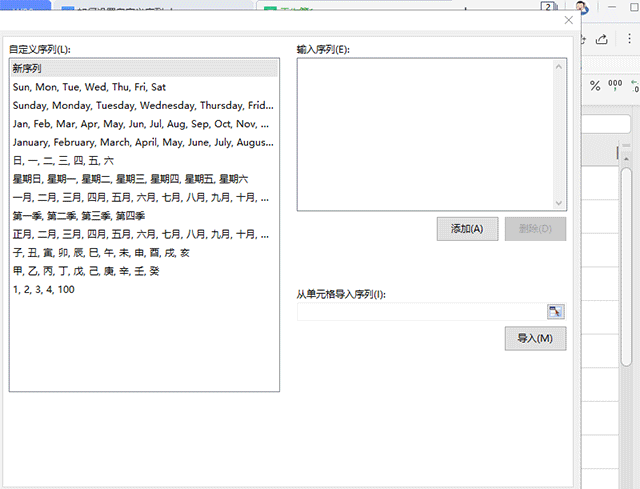Click the 导入(M) button
The image size is (640, 489).
pos(535,339)
